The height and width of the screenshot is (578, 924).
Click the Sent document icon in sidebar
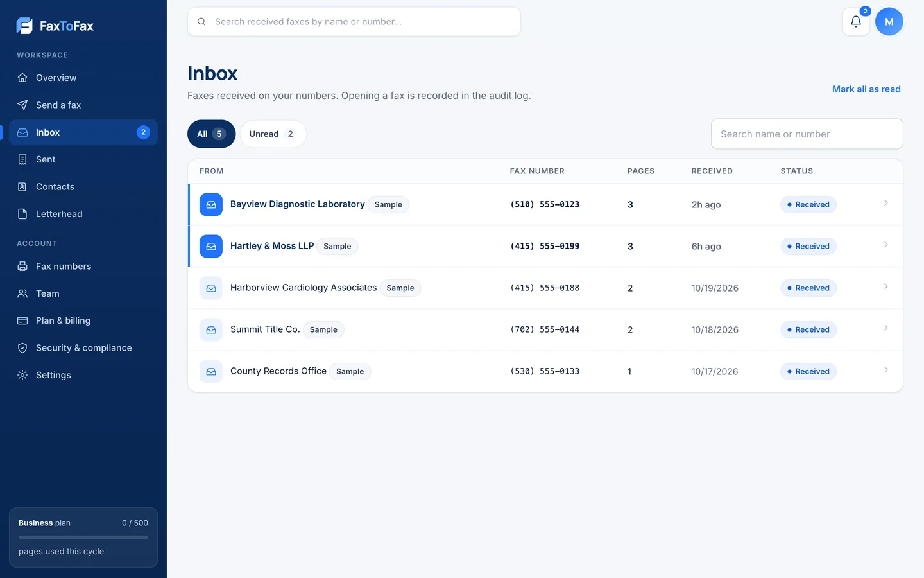(22, 159)
